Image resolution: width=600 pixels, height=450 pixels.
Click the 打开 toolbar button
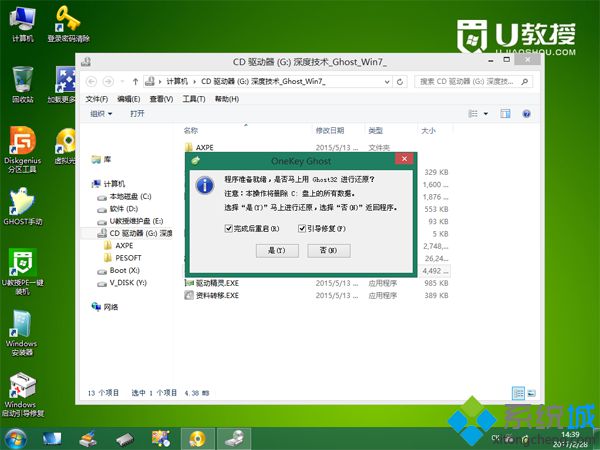[x=137, y=114]
